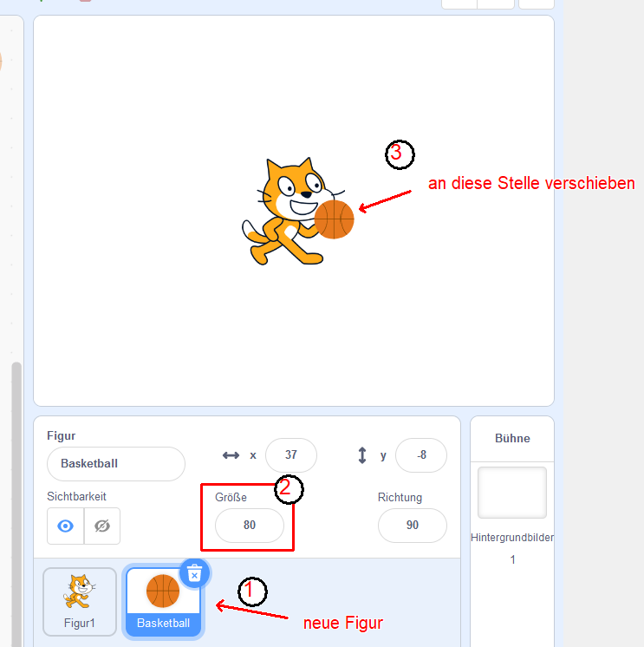Click the Figur label above name field
Image resolution: width=644 pixels, height=647 pixels.
[x=62, y=435]
